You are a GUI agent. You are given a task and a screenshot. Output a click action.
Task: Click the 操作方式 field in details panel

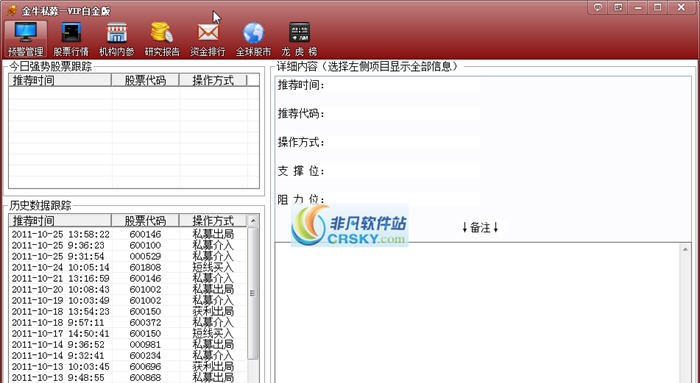point(404,142)
